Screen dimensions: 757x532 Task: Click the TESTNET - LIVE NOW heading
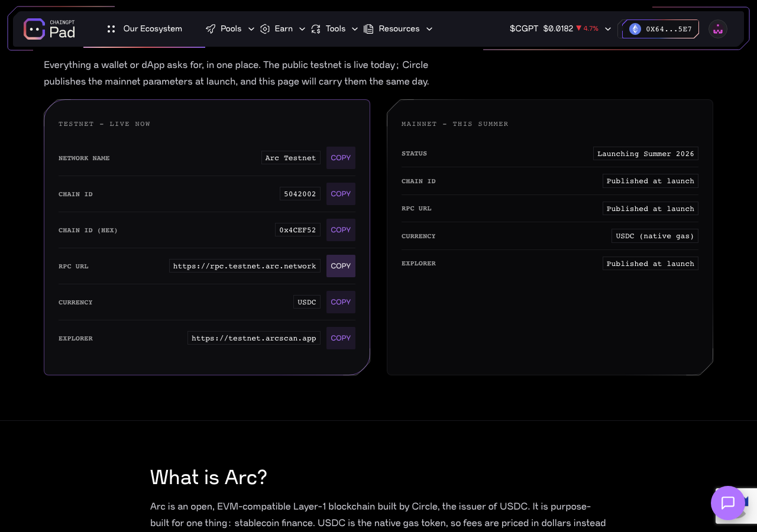tap(105, 124)
